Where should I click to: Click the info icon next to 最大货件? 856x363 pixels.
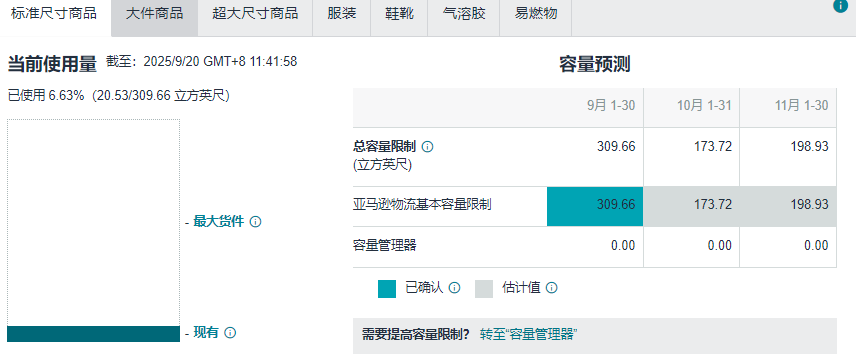[255, 222]
